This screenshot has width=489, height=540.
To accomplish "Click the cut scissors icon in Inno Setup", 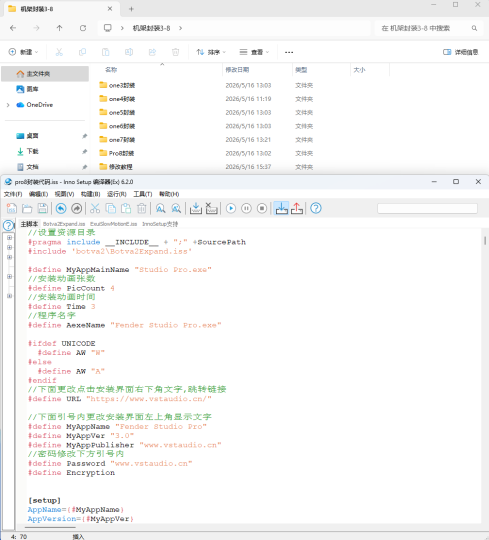I will (95, 208).
